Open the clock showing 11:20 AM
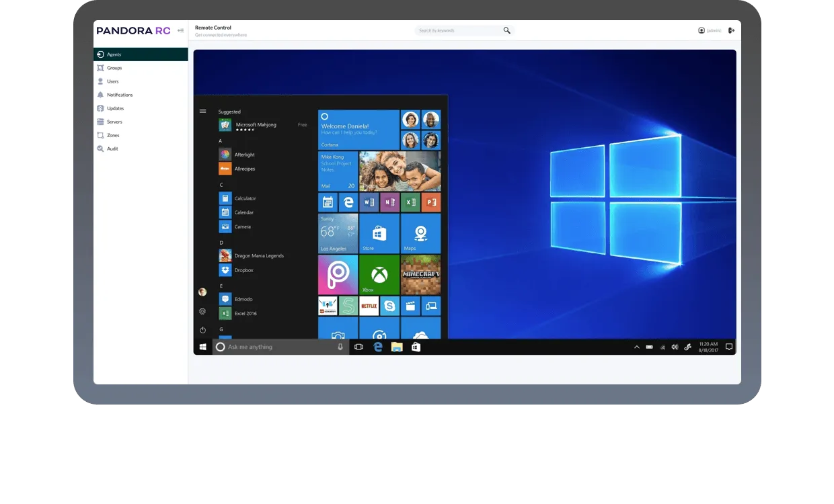The height and width of the screenshot is (504, 834). point(709,347)
